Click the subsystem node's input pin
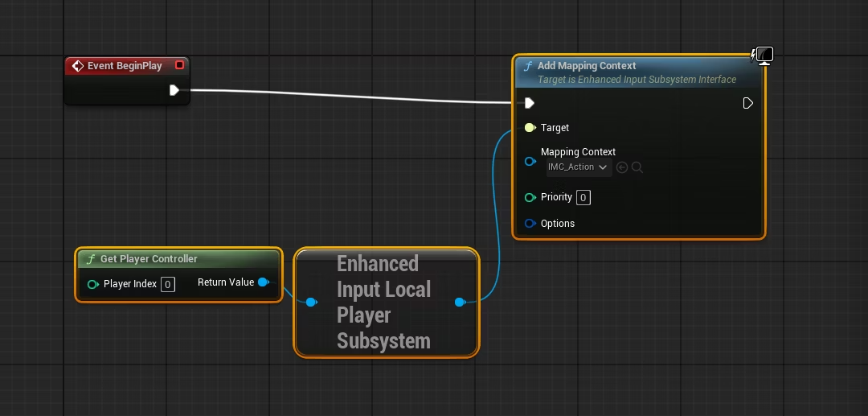Screen dimensions: 868x416 coord(312,302)
